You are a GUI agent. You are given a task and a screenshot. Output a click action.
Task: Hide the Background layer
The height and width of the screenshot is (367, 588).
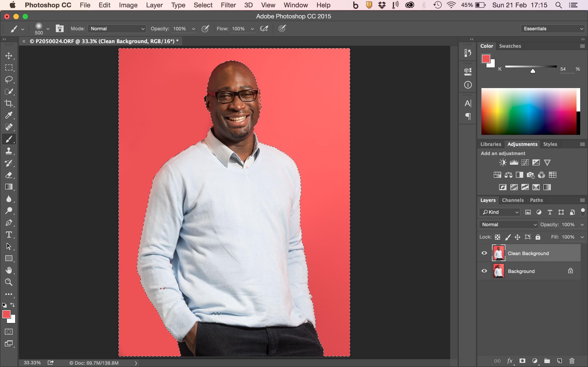point(484,271)
